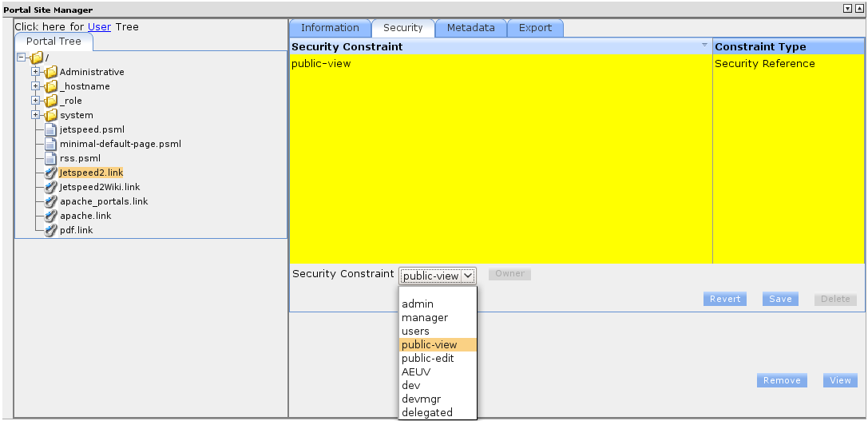Collapse the root folder node

(x=22, y=58)
